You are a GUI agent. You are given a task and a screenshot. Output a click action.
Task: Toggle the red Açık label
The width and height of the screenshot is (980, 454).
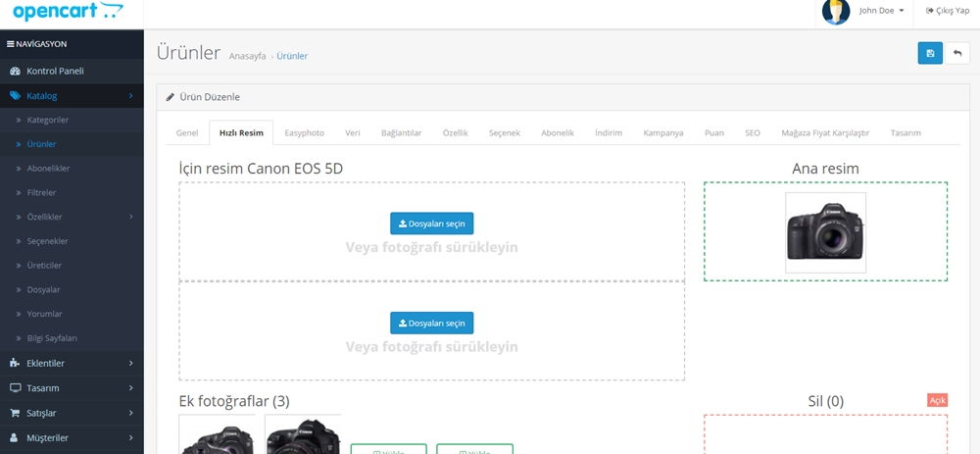coord(938,400)
